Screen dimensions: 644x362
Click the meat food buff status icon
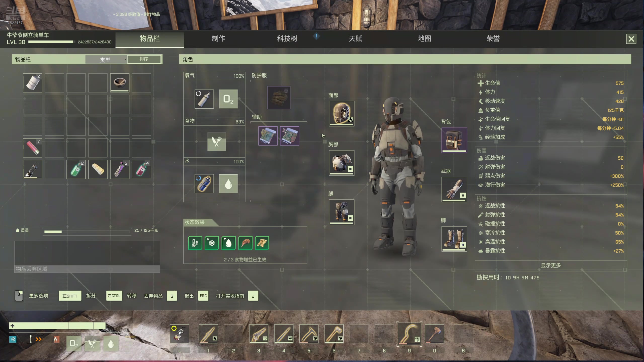coord(245,243)
